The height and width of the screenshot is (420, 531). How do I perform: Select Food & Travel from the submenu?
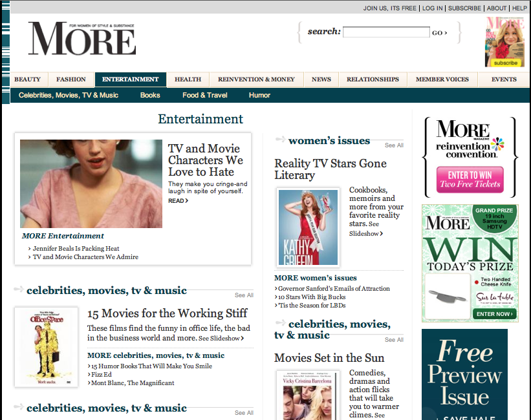point(204,94)
